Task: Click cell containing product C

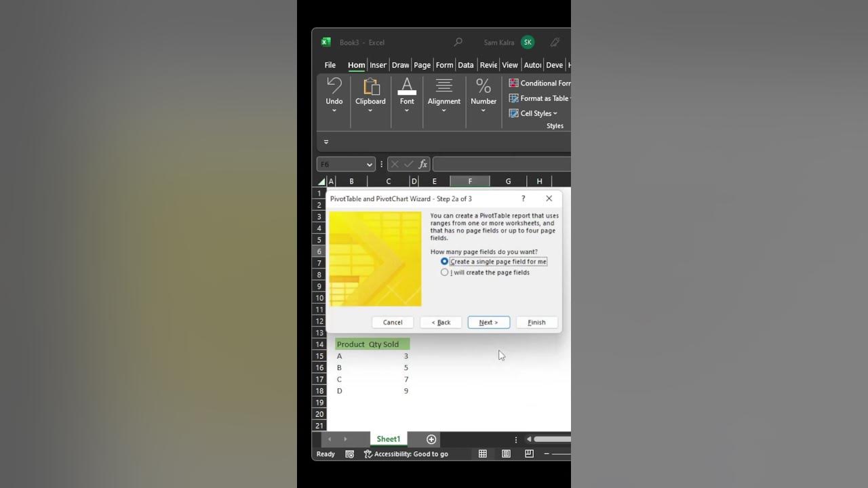Action: coord(351,379)
